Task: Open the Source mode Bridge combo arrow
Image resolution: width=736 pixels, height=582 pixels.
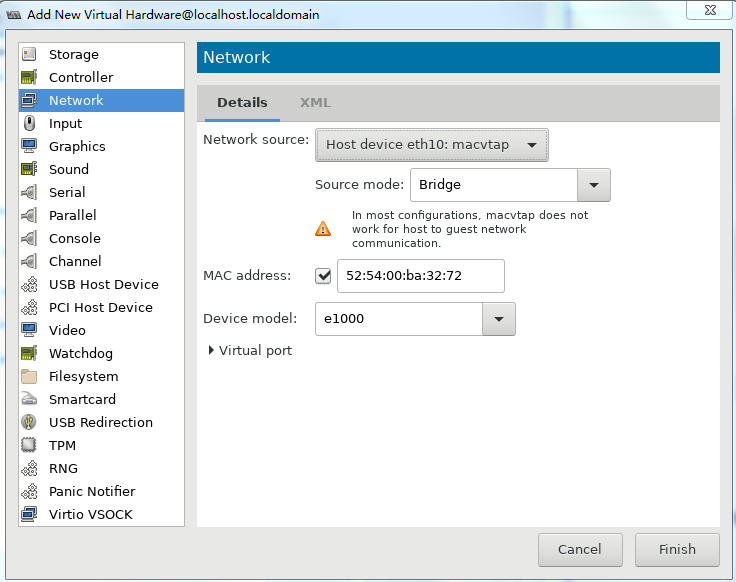Action: [x=594, y=185]
